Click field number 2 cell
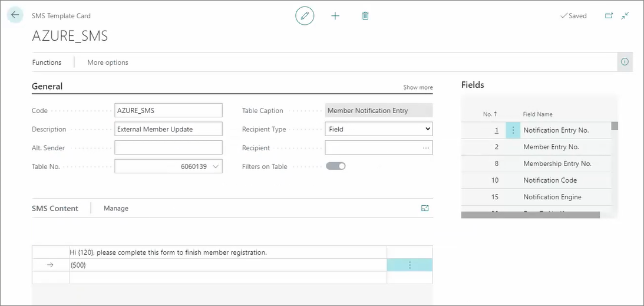 [x=496, y=147]
